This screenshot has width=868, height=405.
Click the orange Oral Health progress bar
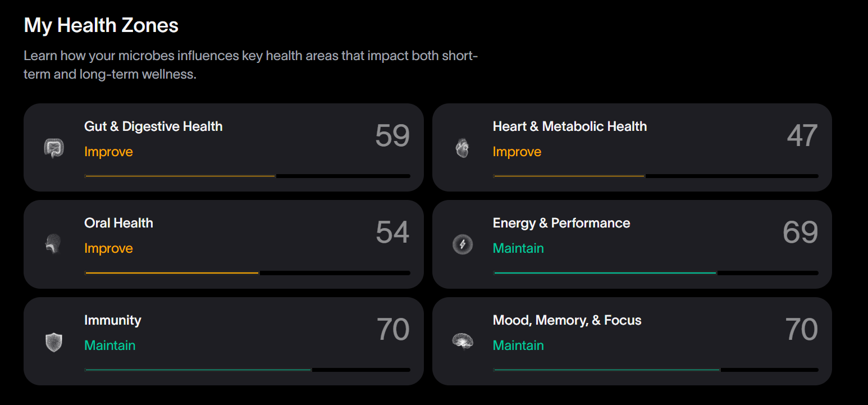pos(247,273)
